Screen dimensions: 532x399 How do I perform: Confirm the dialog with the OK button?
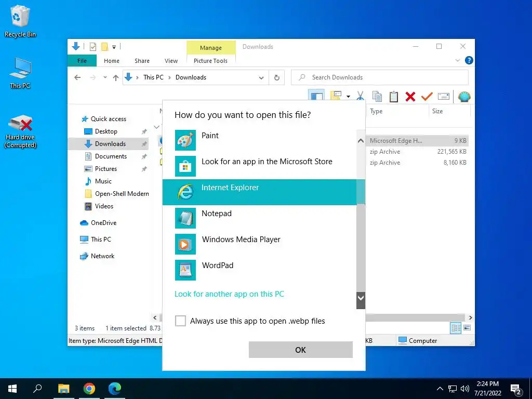pos(301,350)
